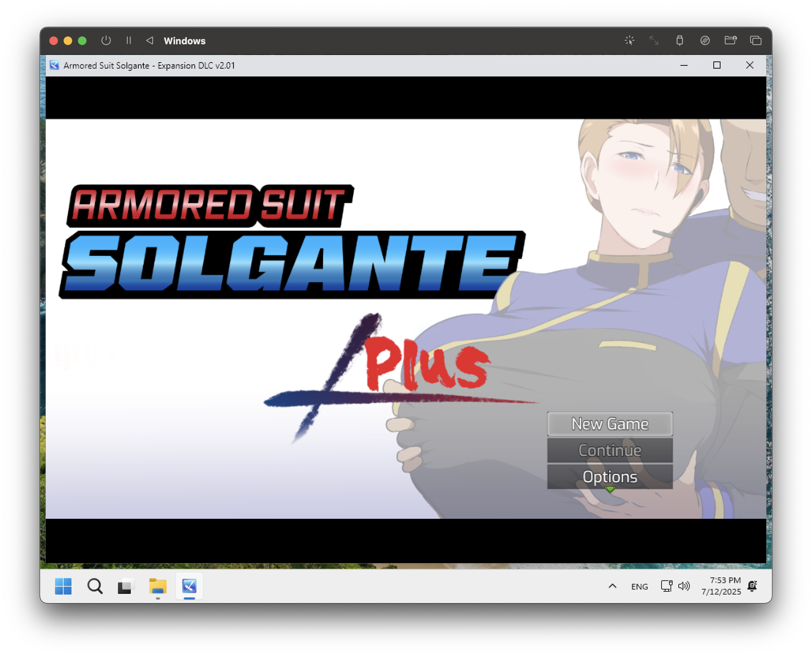Minimize the Armored Suit Solgante window

[684, 65]
